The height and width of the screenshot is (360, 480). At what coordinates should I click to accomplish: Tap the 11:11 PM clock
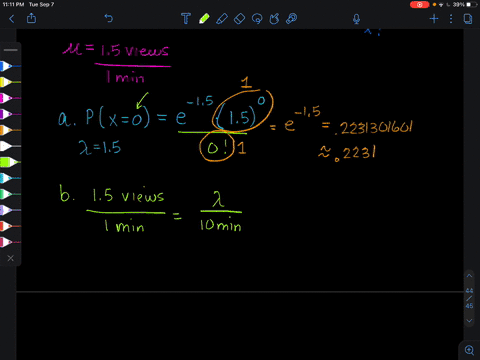[x=13, y=4]
